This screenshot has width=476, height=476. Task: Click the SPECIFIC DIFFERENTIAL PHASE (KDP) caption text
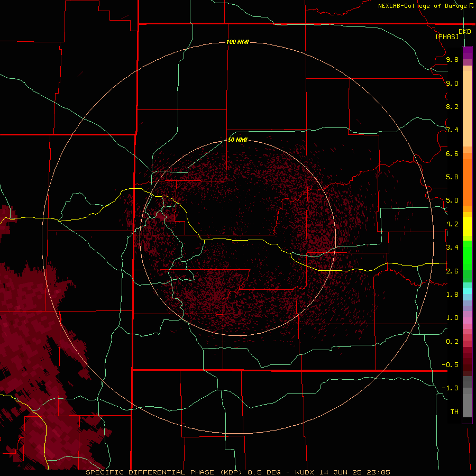coord(164,472)
